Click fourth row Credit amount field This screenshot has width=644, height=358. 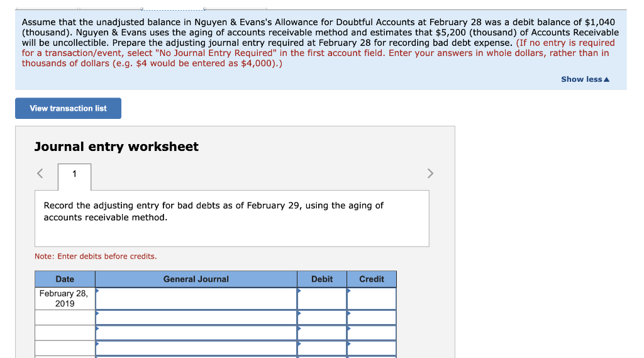coord(372,348)
